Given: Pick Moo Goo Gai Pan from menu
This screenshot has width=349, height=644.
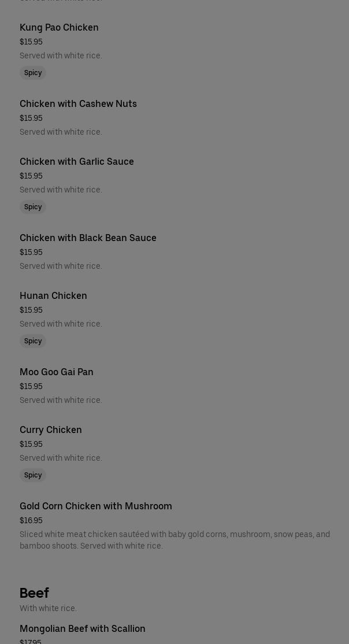Looking at the screenshot, I should (57, 372).
